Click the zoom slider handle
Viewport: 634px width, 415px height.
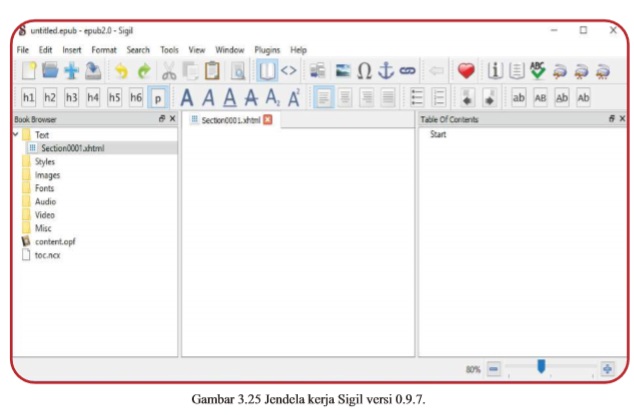(541, 366)
